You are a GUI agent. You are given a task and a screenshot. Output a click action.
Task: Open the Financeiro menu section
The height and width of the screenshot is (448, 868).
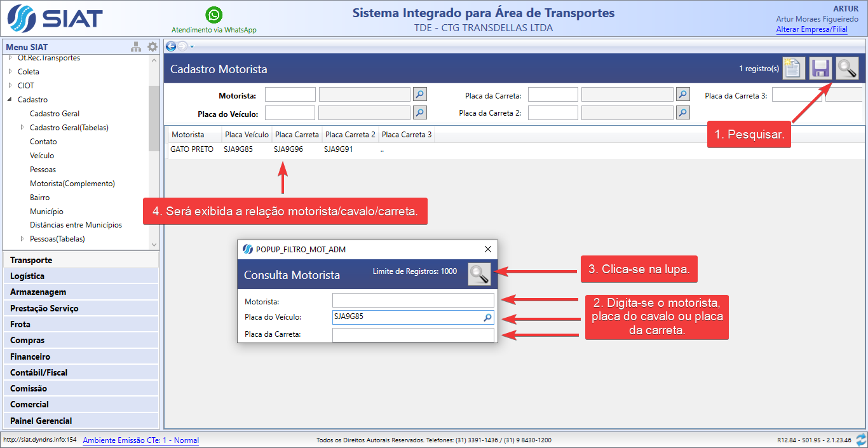click(x=30, y=356)
